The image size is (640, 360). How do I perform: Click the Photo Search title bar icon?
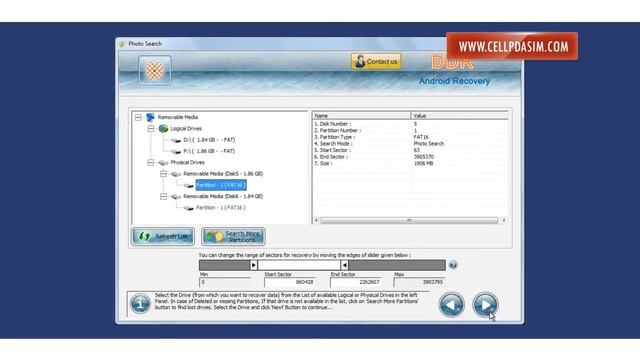point(122,44)
